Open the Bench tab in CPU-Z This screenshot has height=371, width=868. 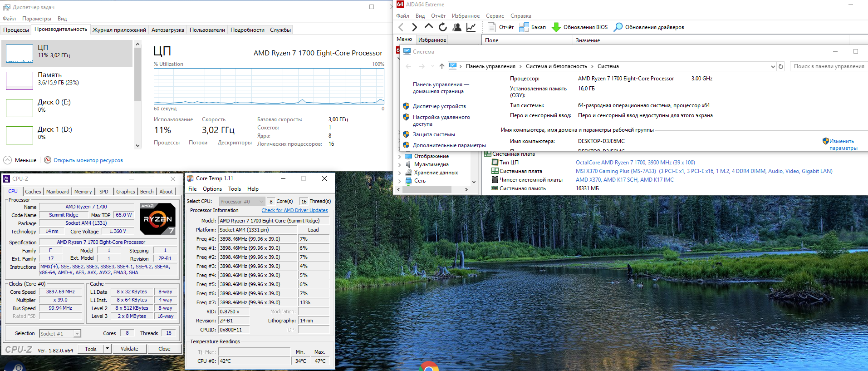(147, 192)
